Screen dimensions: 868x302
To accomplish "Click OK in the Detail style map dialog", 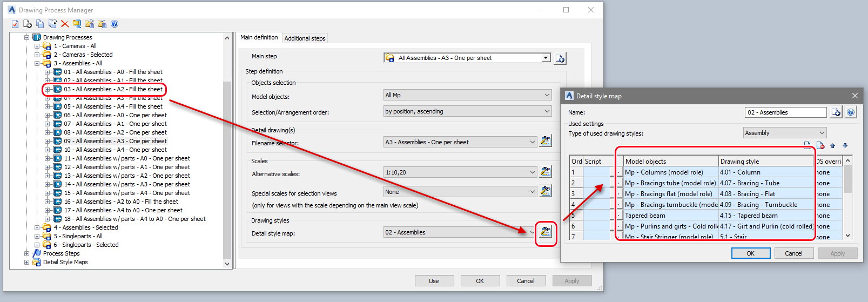I will tap(750, 253).
